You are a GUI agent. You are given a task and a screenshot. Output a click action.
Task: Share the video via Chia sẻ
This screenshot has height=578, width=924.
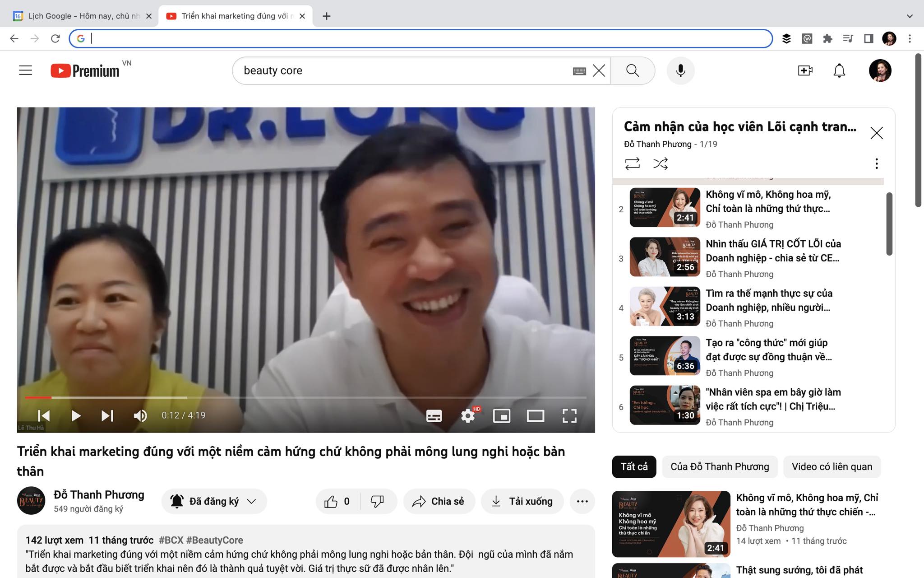click(439, 501)
